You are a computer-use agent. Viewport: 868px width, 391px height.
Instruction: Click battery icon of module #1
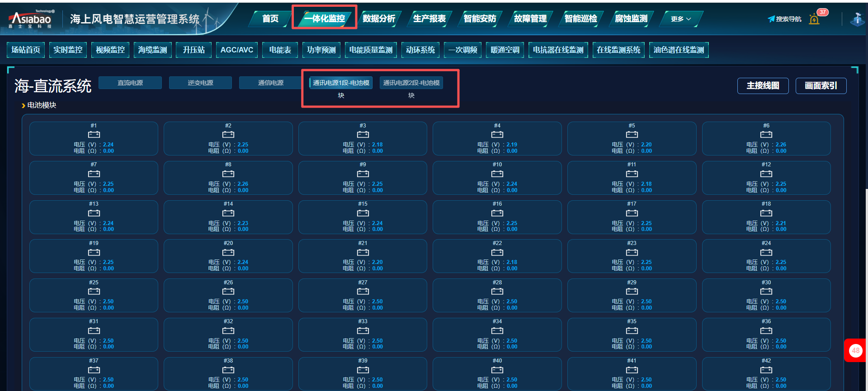(x=94, y=135)
